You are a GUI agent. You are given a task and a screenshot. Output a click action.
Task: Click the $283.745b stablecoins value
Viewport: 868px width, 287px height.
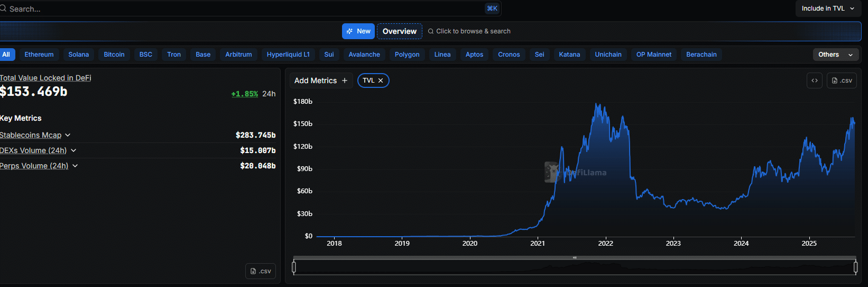(255, 135)
